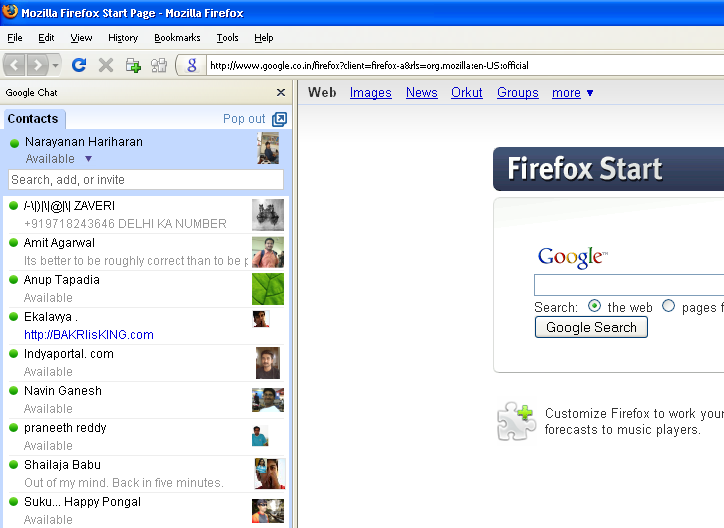This screenshot has height=528, width=724.
Task: Click the Pop out window icon
Action: (x=279, y=119)
